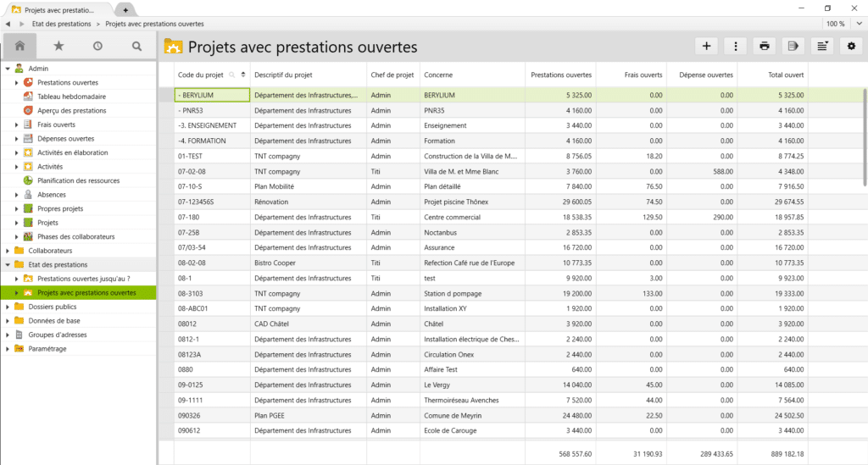This screenshot has width=868, height=465.
Task: Click the Phases des collaborateurs icon
Action: coord(28,236)
